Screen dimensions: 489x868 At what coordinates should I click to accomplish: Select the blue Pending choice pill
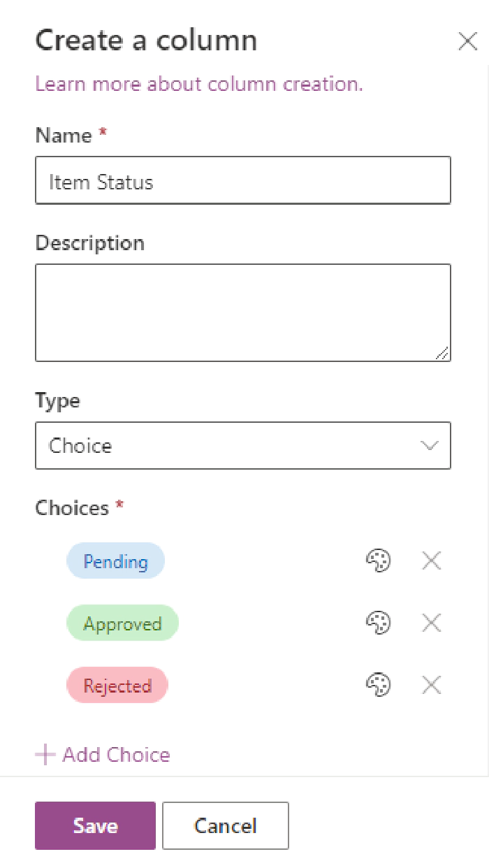pyautogui.click(x=115, y=561)
